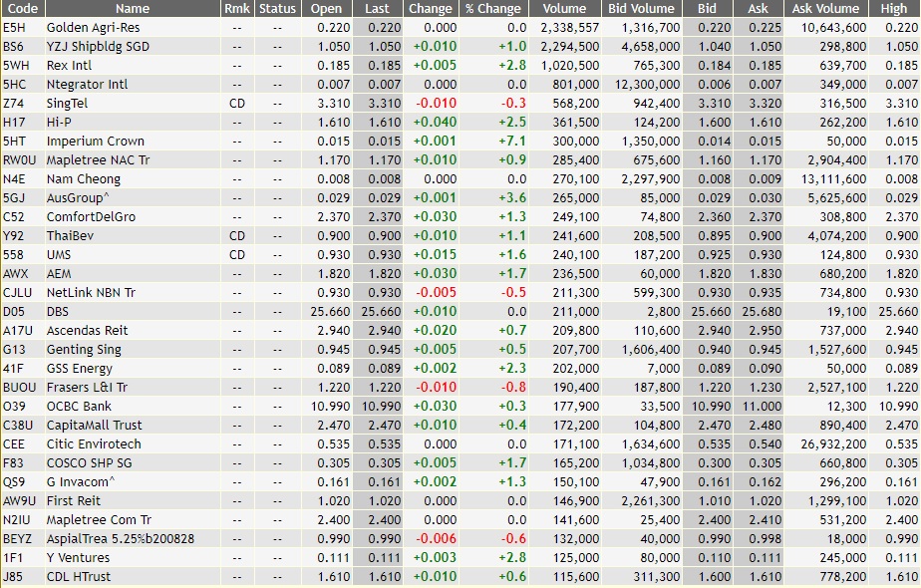
Task: Click the Ask Volume column header
Action: pos(826,8)
